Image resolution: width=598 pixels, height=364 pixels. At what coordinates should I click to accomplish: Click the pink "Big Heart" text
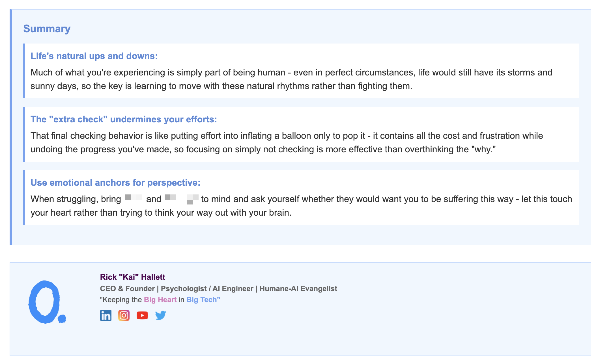[160, 300]
